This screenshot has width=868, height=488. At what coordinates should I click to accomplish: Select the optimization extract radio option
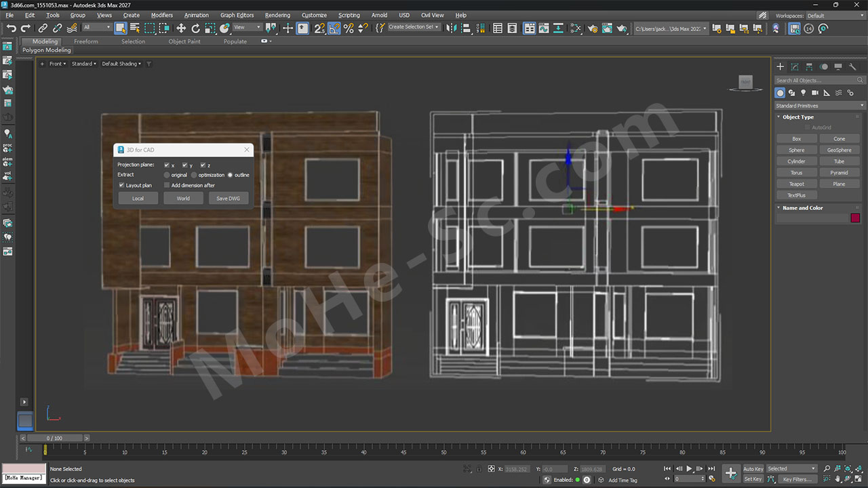point(194,175)
